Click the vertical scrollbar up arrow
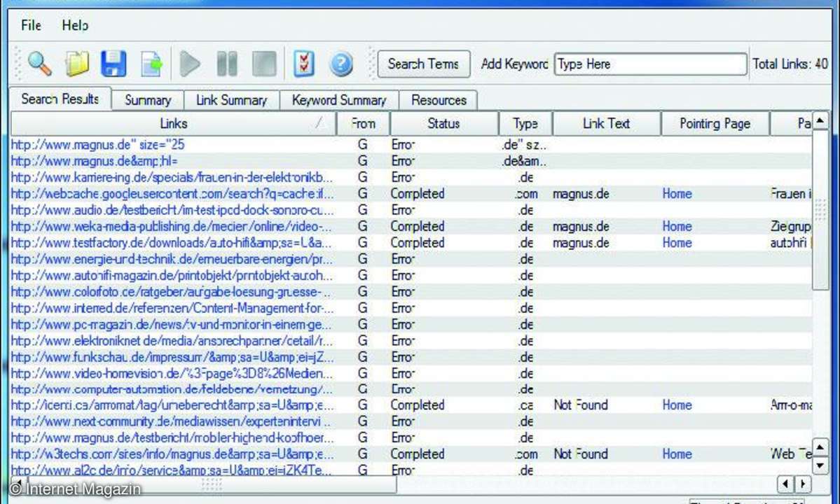 tap(820, 121)
